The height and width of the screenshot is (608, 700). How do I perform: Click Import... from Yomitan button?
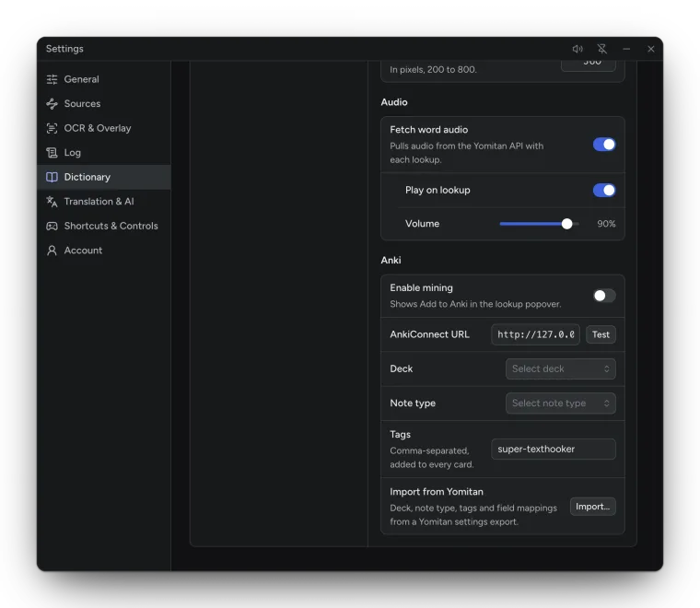click(592, 507)
